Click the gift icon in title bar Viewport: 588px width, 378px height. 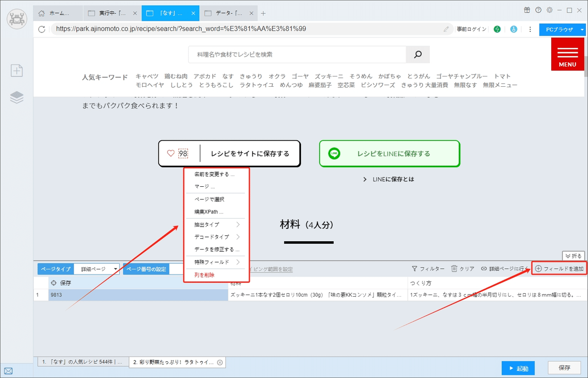click(x=527, y=10)
